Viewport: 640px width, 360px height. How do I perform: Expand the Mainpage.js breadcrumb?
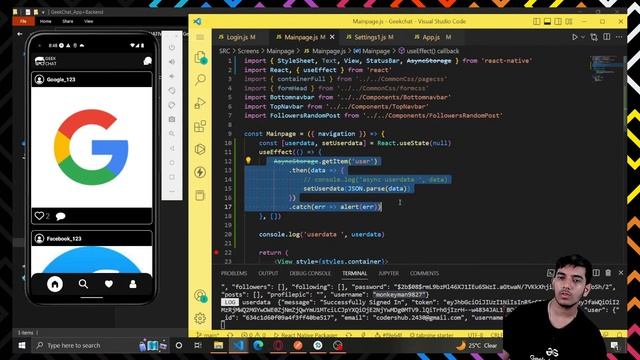[x=325, y=51]
